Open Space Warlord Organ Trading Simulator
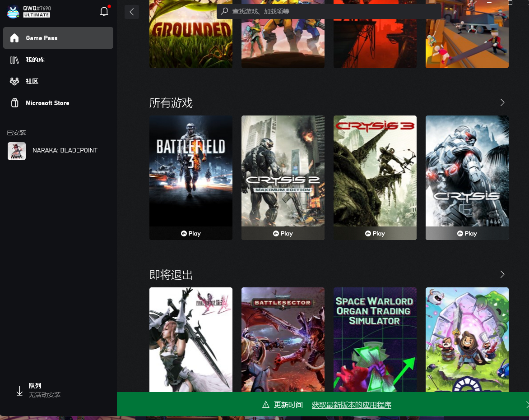Viewport: 529px width, 420px height. 375,339
